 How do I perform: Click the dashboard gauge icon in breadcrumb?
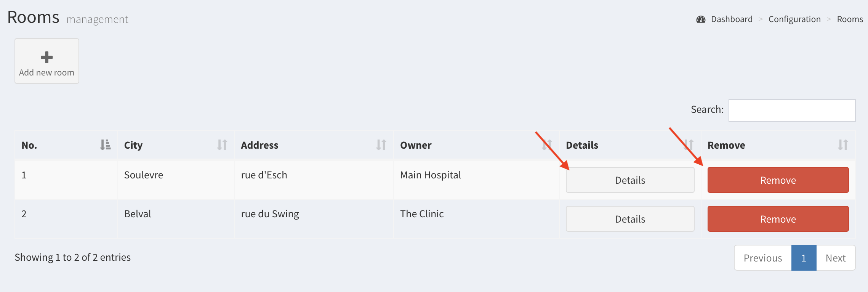(x=701, y=19)
